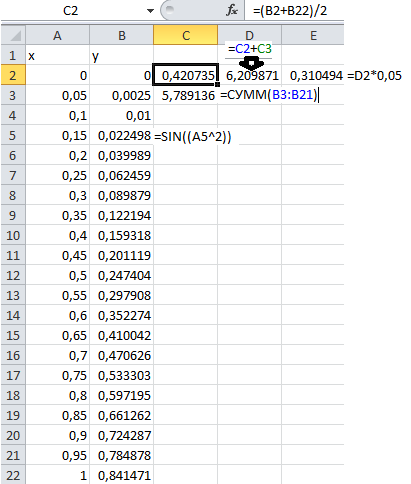The height and width of the screenshot is (484, 411).
Task: Click the formula bar expand handle circle
Action: 170,9
